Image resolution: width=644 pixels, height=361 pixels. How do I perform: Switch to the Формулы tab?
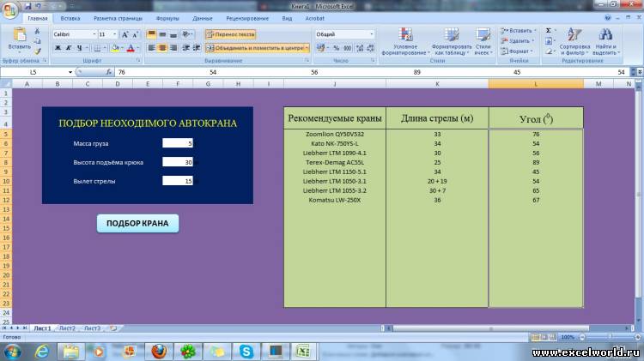click(167, 19)
